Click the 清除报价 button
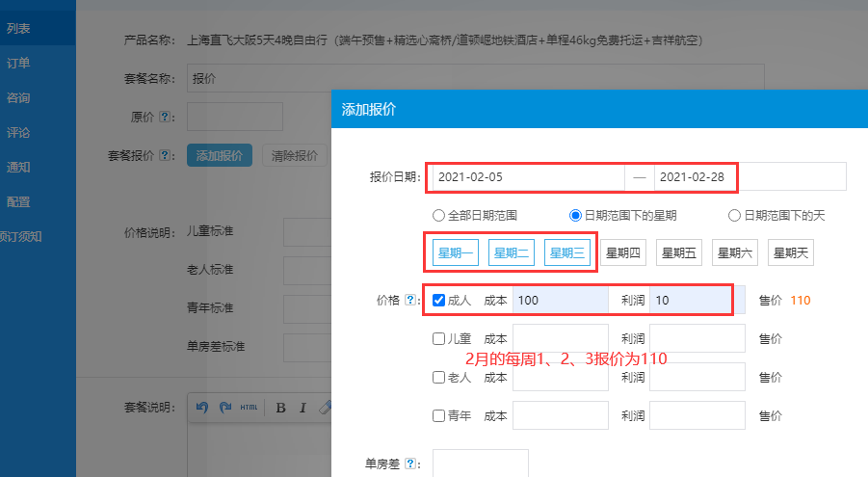The width and height of the screenshot is (868, 477). 294,155
